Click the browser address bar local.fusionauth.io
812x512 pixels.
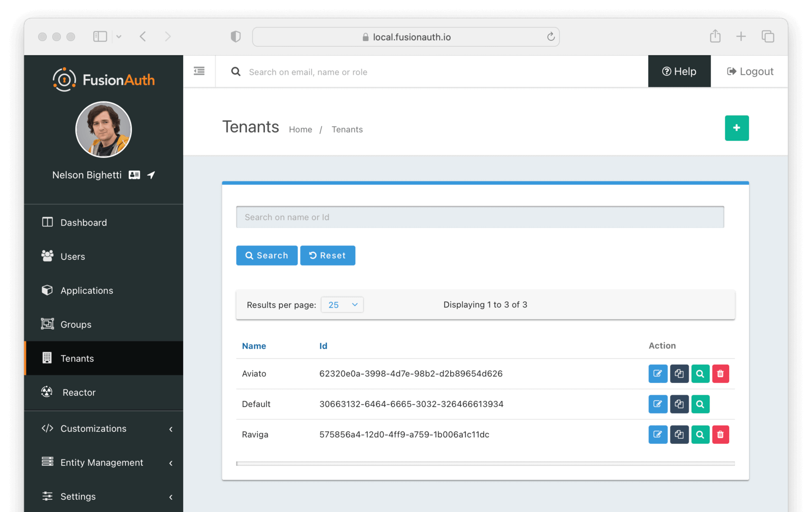click(x=406, y=37)
